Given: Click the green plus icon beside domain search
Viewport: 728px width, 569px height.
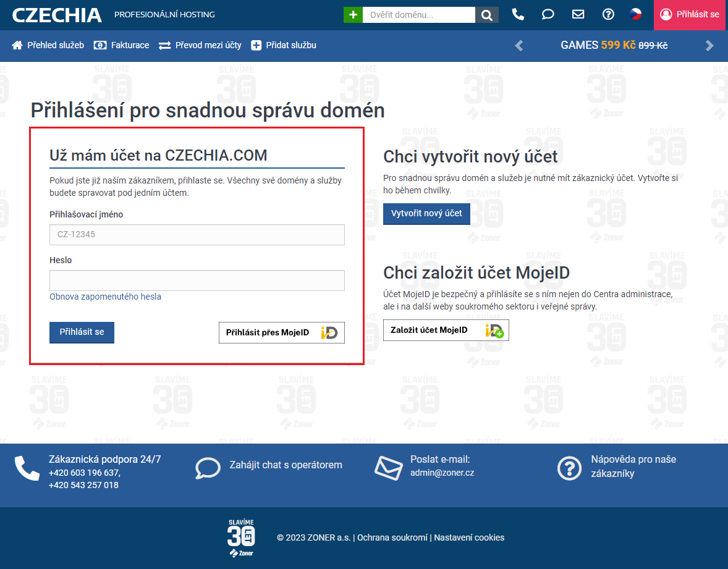Looking at the screenshot, I should 353,15.
